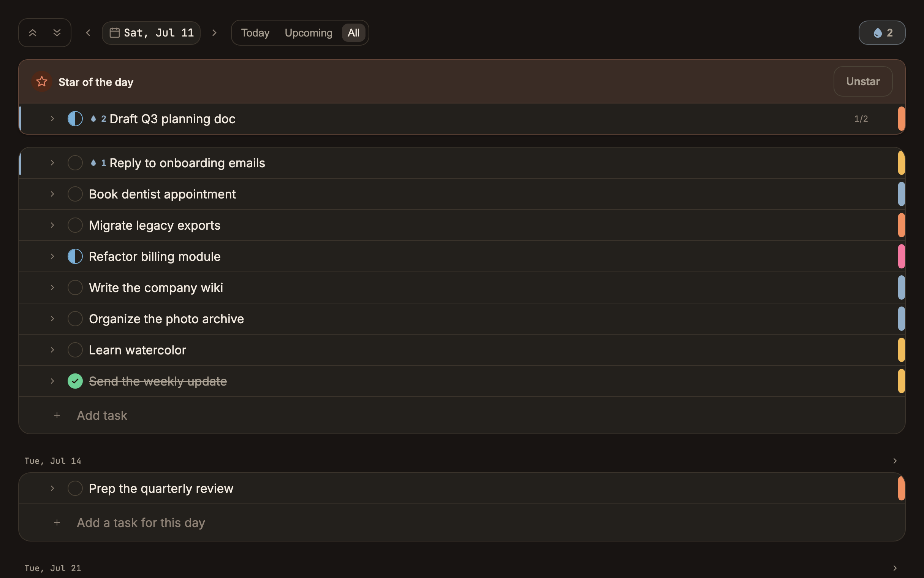Click orange color tag on Prep the quarterly review
Screen dimensions: 924x578
901,488
